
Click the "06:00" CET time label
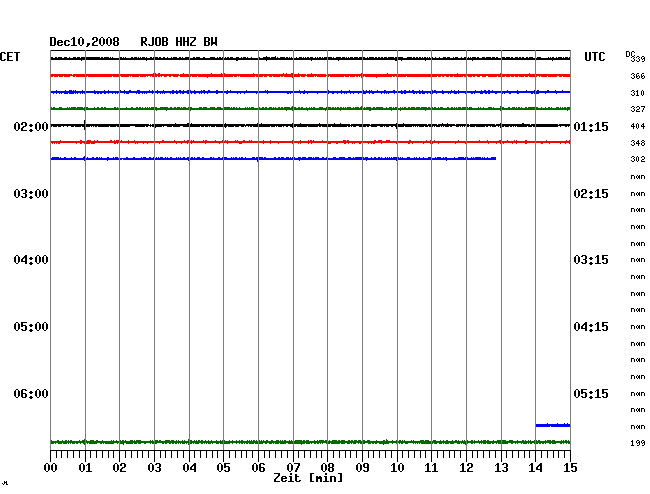coord(31,393)
